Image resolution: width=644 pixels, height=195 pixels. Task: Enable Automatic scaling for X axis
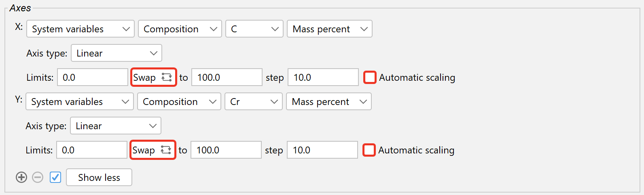point(370,77)
